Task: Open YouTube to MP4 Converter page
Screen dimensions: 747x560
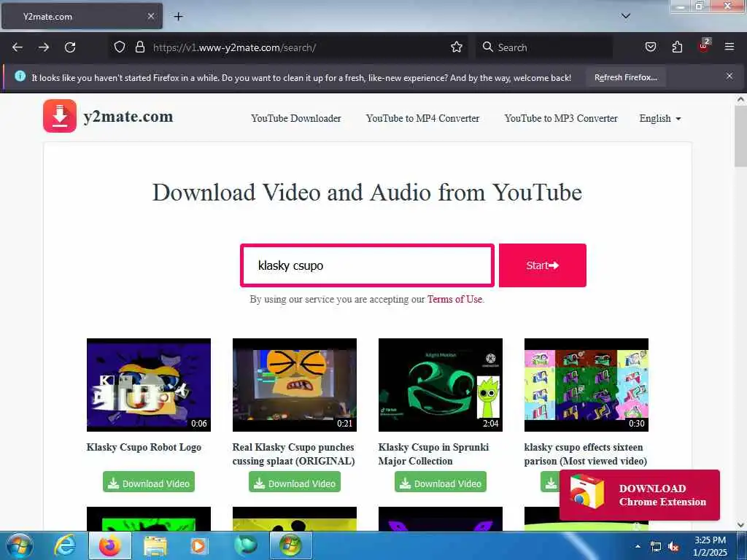Action: click(x=422, y=118)
